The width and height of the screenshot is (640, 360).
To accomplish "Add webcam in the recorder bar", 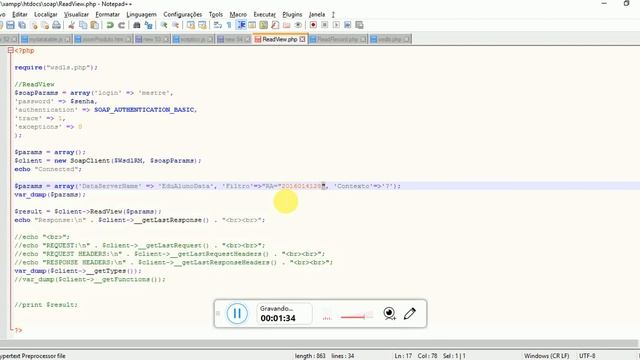I will (389, 313).
